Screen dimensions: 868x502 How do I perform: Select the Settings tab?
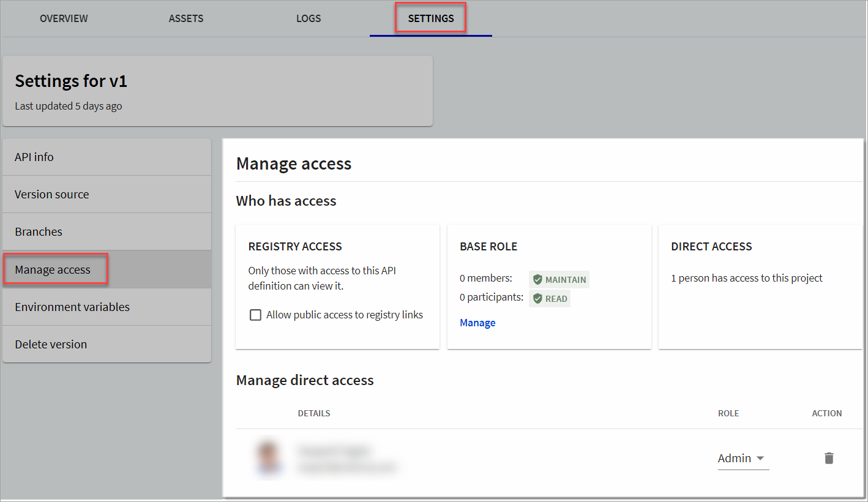click(x=431, y=18)
